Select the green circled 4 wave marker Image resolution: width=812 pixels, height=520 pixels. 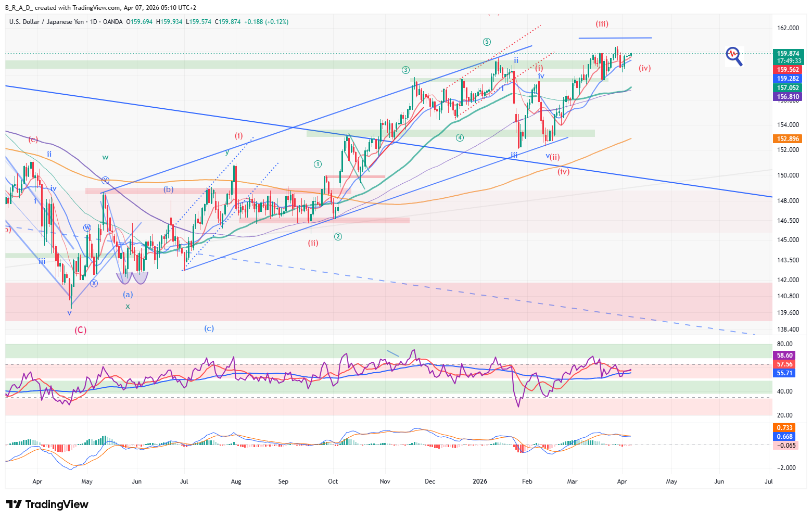click(460, 138)
